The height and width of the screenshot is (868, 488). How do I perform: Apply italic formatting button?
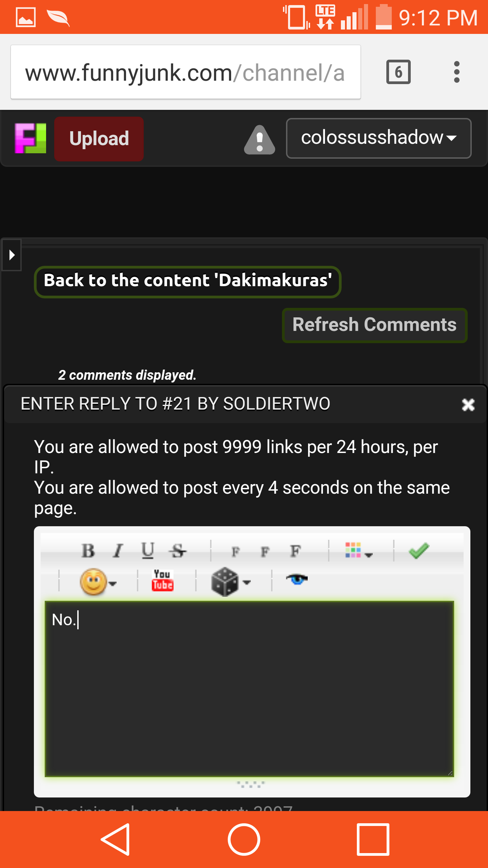pyautogui.click(x=118, y=551)
